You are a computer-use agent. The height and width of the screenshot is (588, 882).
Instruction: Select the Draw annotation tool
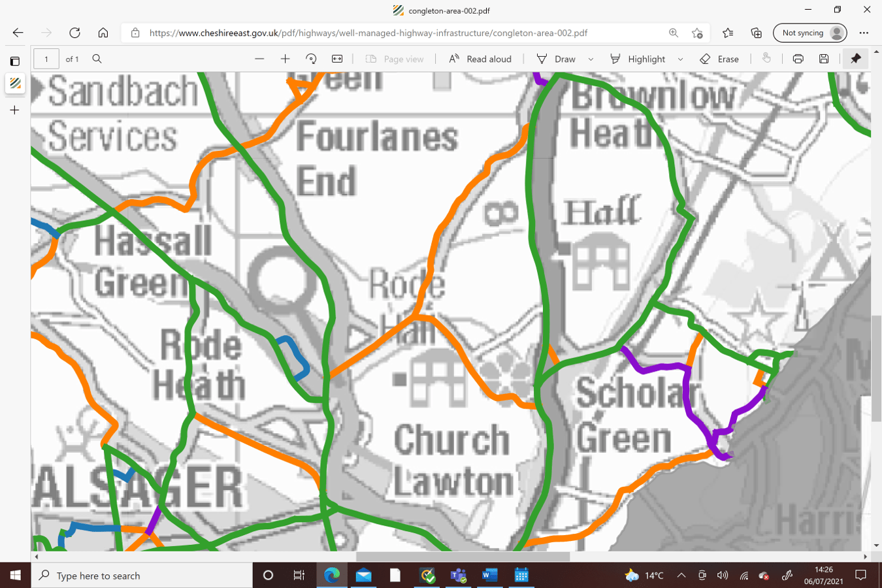[557, 59]
